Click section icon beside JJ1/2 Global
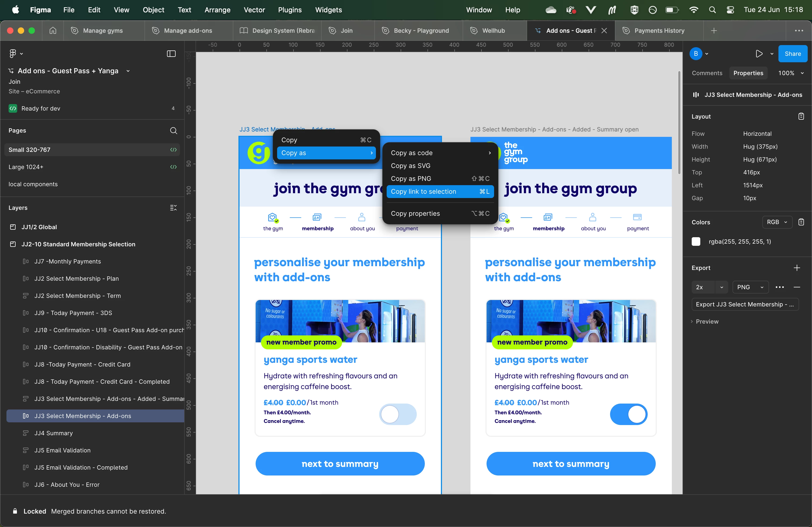Viewport: 812px width, 527px height. (x=13, y=227)
